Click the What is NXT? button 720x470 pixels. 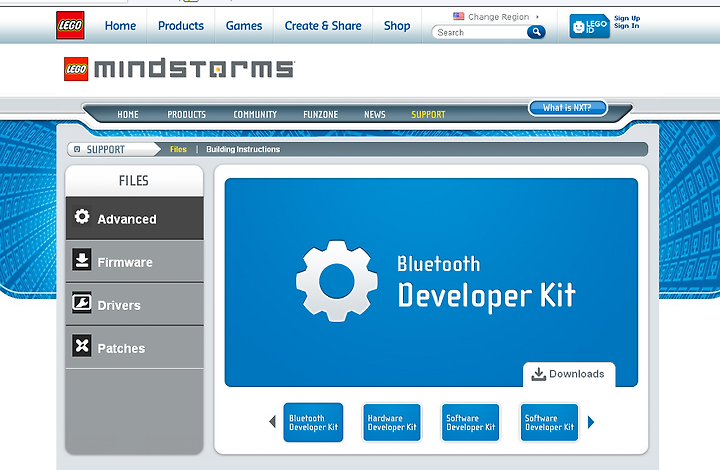[x=568, y=108]
